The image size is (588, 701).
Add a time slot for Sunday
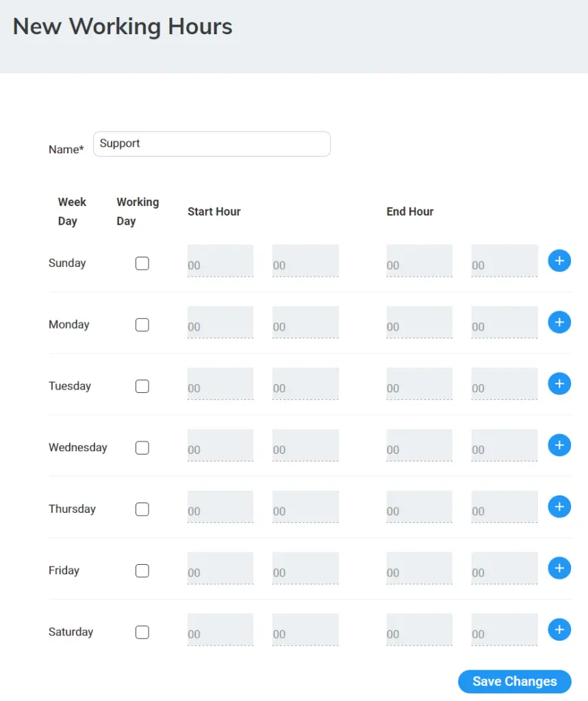pyautogui.click(x=559, y=261)
